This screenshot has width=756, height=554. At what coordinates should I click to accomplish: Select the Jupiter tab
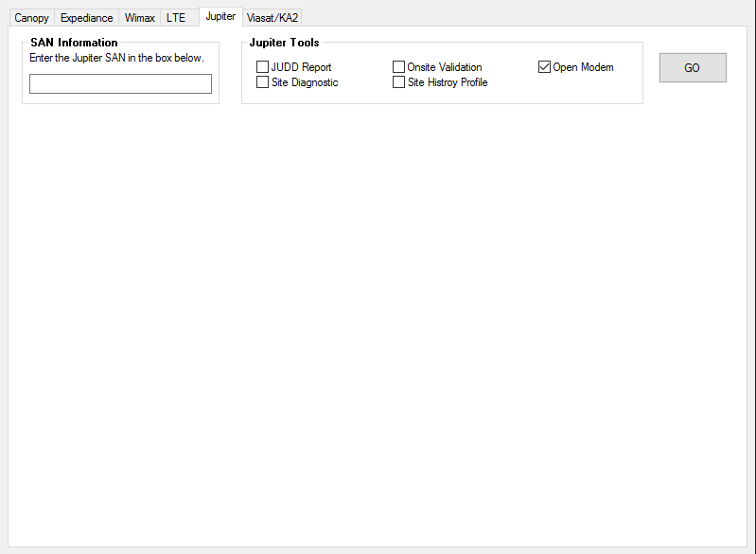point(220,16)
